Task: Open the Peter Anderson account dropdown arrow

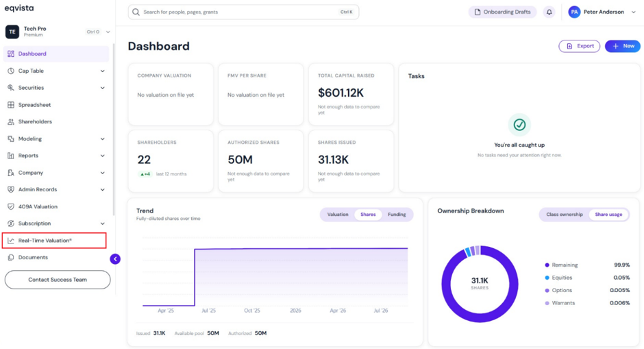Action: click(633, 12)
